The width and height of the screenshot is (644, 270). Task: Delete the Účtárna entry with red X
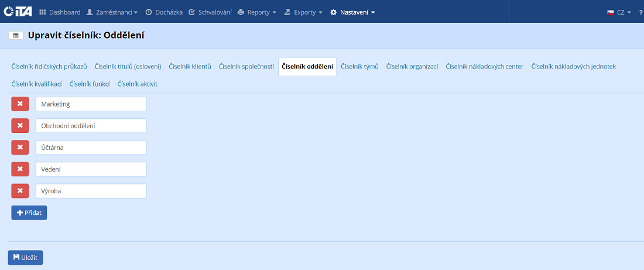20,148
